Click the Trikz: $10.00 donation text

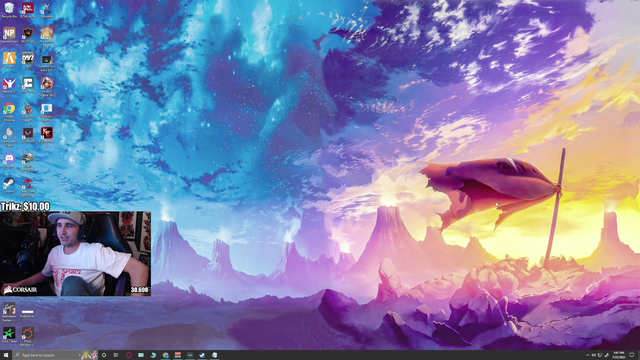pos(25,207)
